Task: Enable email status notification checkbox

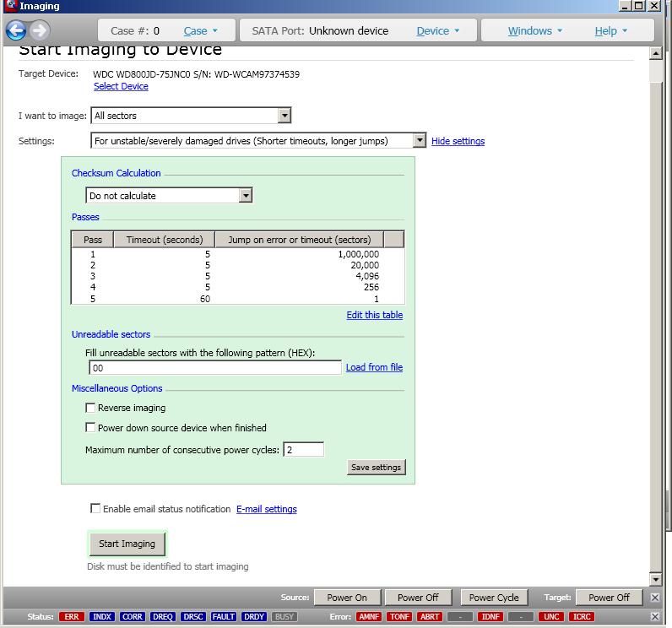Action: tap(95, 508)
